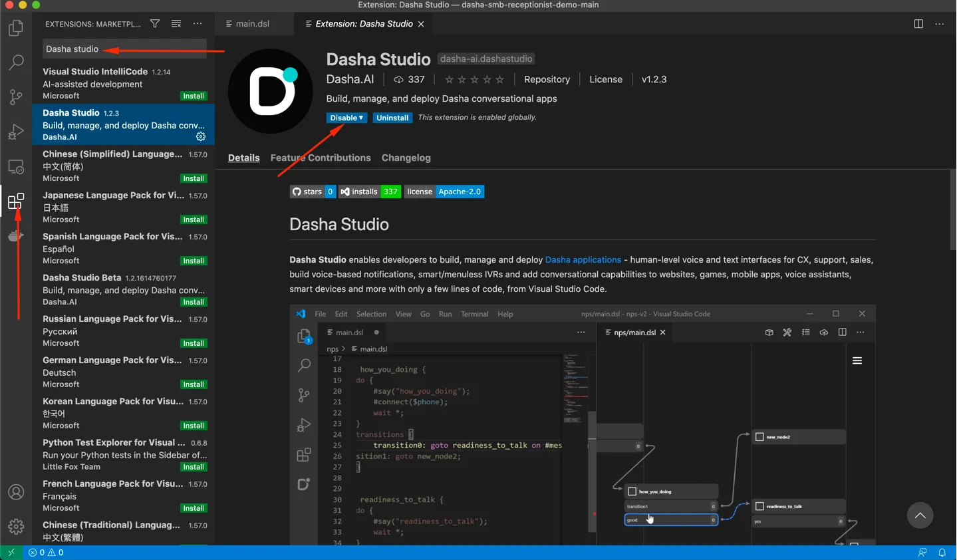Click the v1.2.3 version label

click(654, 79)
